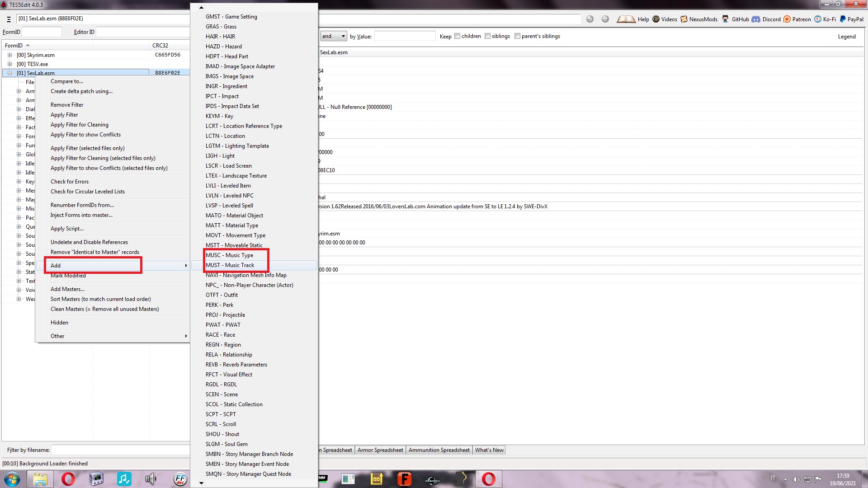Open the speaker app icon in taskbar
Image resolution: width=868 pixels, height=488 pixels.
[x=151, y=479]
